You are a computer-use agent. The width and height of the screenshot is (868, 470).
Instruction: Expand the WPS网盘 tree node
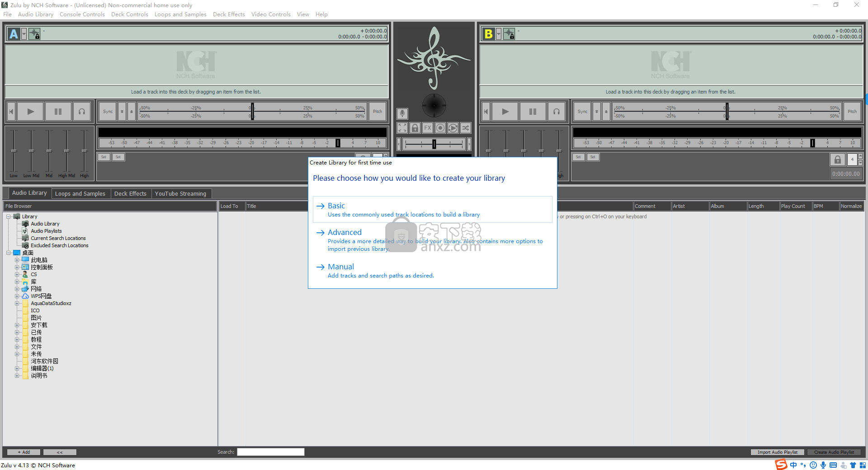(x=17, y=296)
